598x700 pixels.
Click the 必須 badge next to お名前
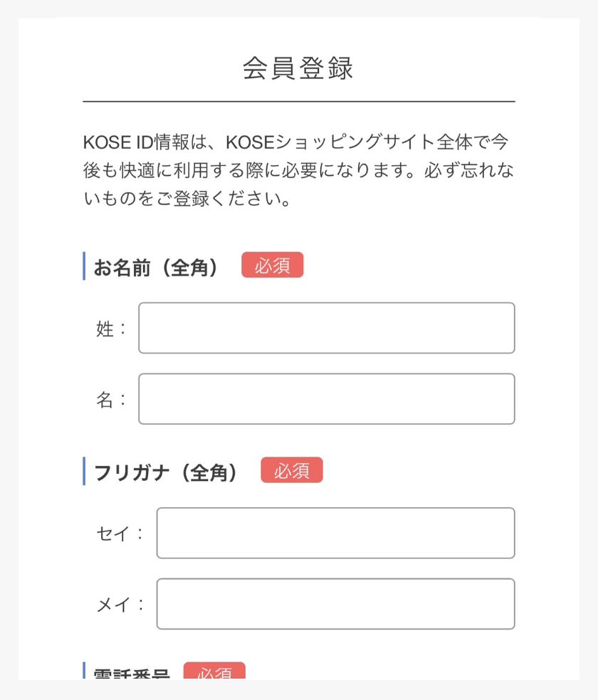coord(273,265)
